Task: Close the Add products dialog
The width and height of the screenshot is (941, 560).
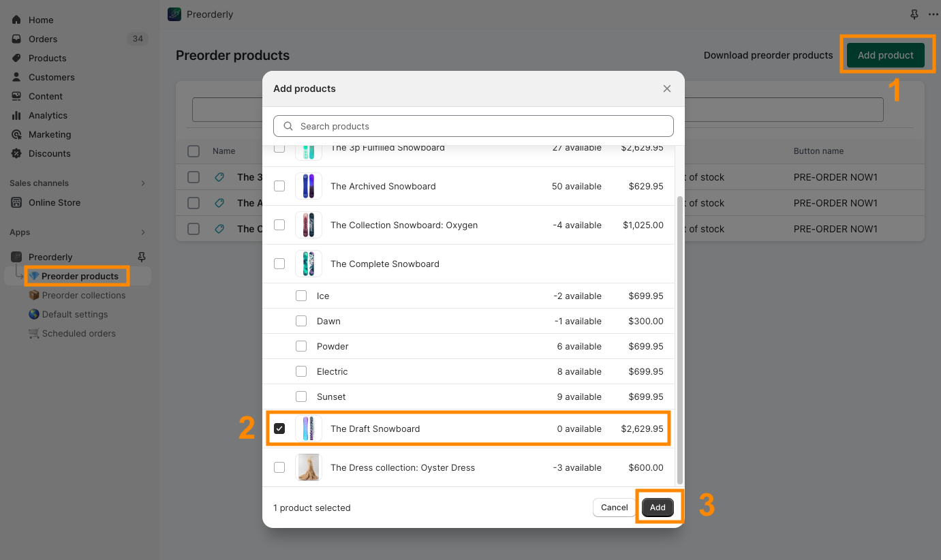Action: point(667,89)
